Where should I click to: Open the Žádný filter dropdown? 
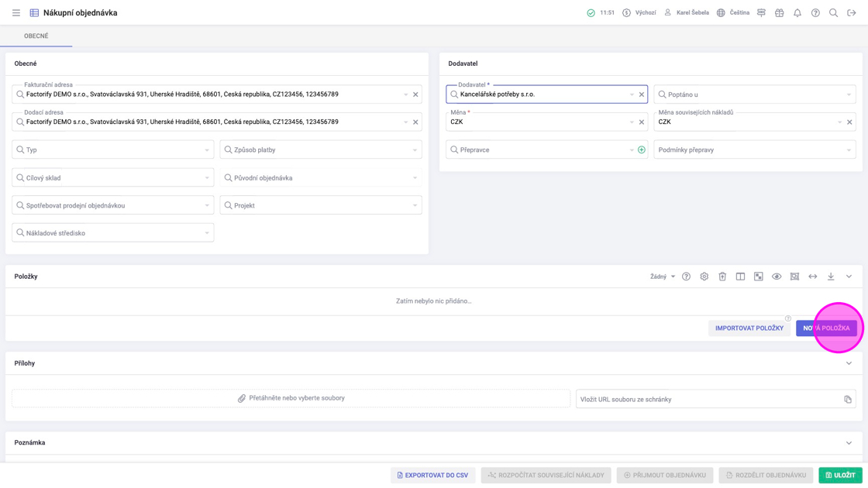point(663,277)
